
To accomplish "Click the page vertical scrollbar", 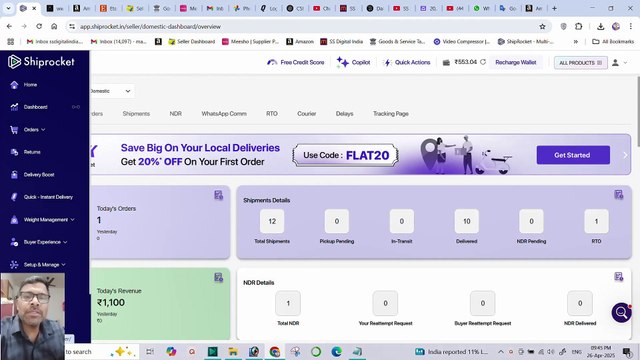I will [x=638, y=110].
